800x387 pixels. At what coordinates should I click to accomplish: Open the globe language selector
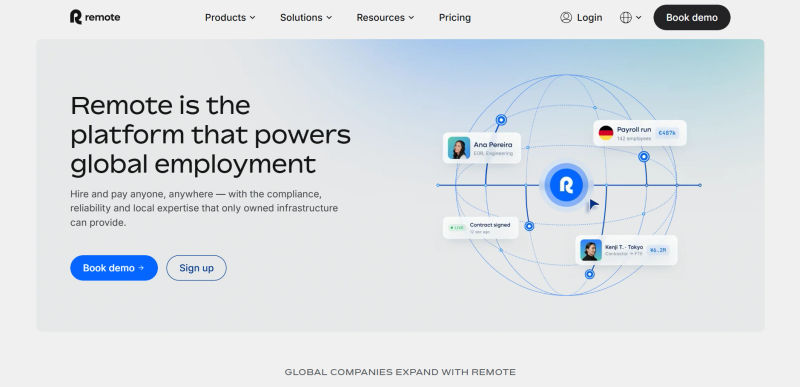(x=631, y=18)
